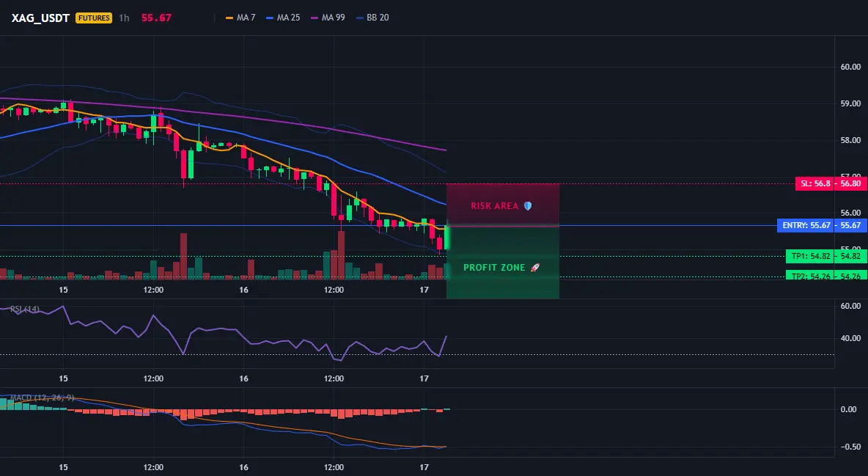
Task: Toggle the BB 20 legend entry
Action: 372,18
